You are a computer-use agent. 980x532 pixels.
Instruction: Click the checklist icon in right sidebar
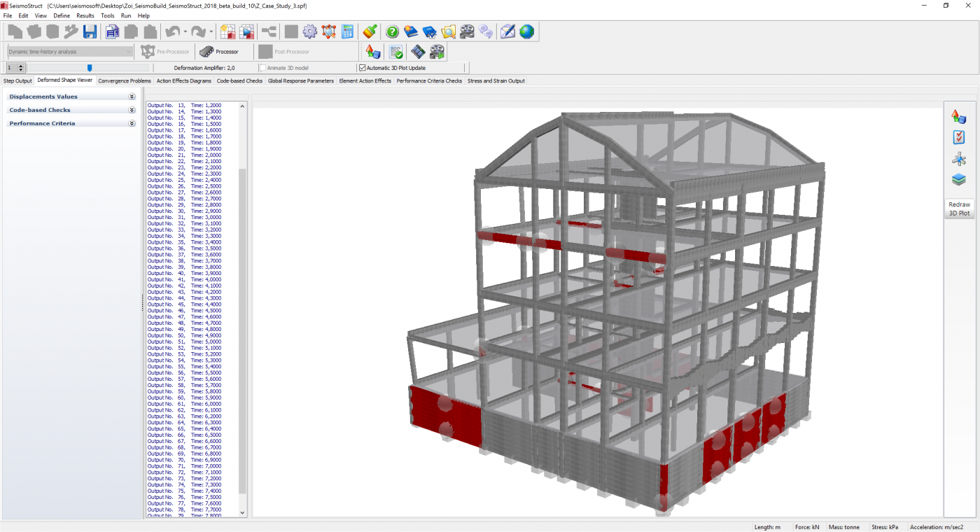tap(959, 138)
